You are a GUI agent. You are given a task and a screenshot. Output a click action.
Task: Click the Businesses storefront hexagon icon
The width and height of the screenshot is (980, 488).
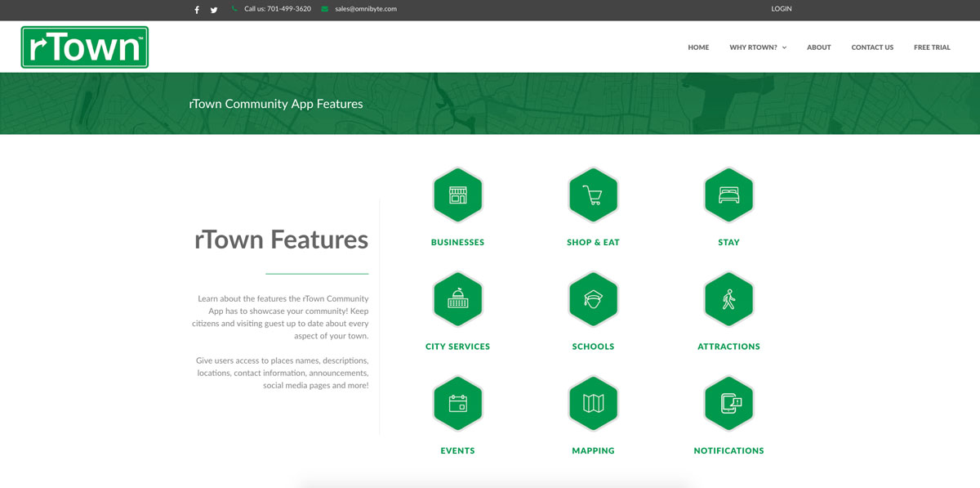click(457, 195)
